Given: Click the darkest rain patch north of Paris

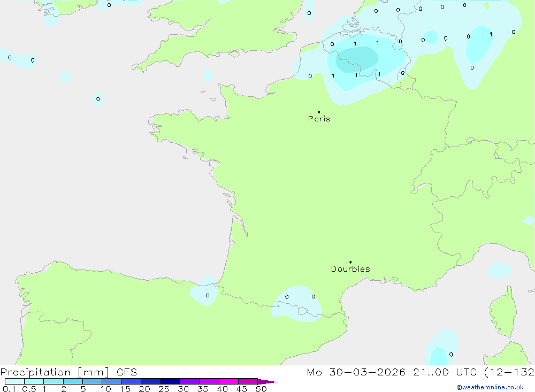Looking at the screenshot, I should tap(357, 56).
